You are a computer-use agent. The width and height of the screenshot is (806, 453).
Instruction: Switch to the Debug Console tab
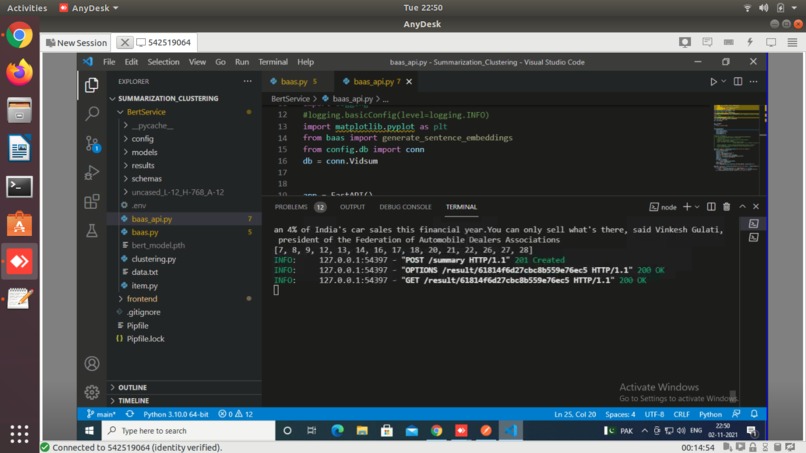pyautogui.click(x=406, y=207)
